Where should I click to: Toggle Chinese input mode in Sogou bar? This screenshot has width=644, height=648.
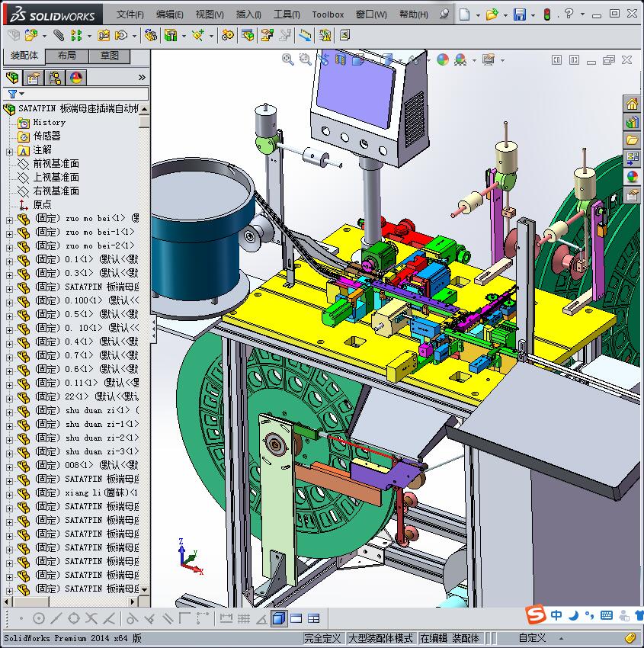[x=557, y=614]
